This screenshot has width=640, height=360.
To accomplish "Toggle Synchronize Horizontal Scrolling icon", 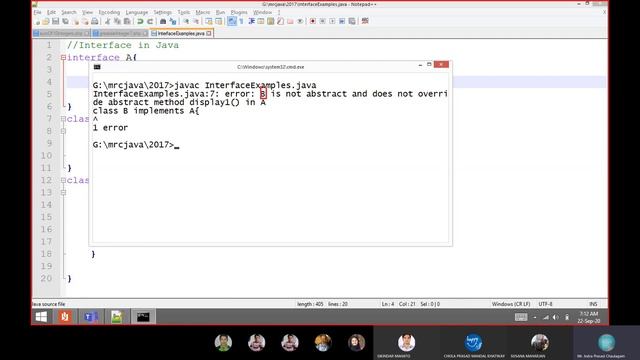I will tap(218, 21).
